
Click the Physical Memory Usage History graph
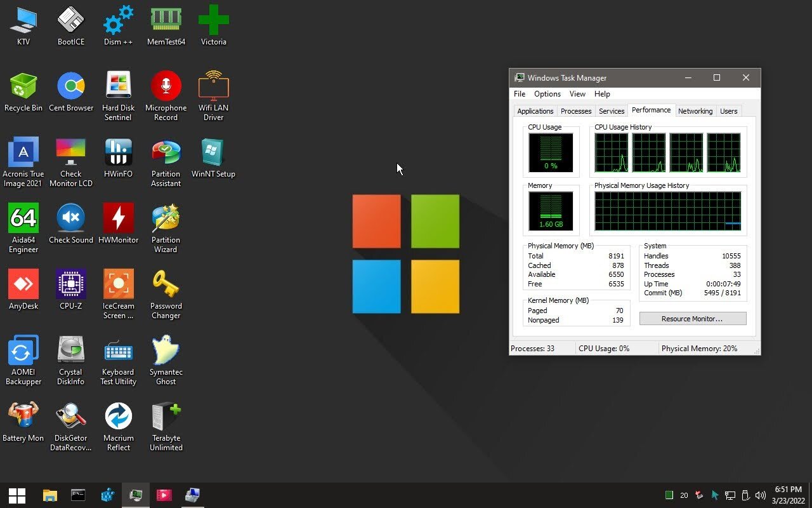point(667,211)
